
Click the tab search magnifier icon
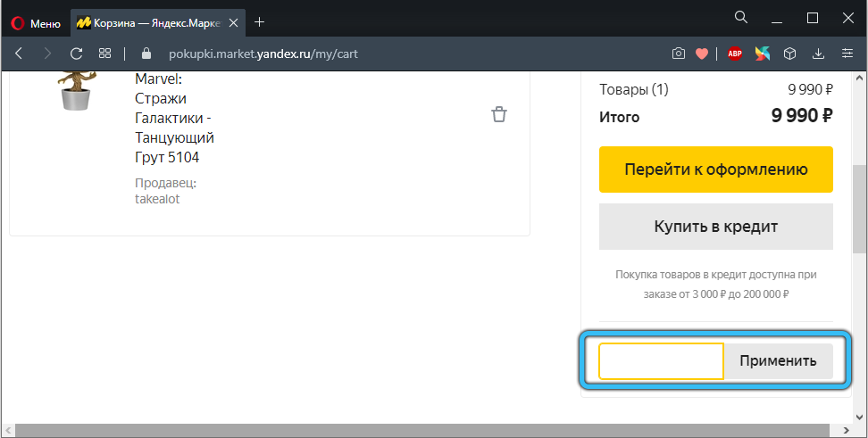click(740, 18)
